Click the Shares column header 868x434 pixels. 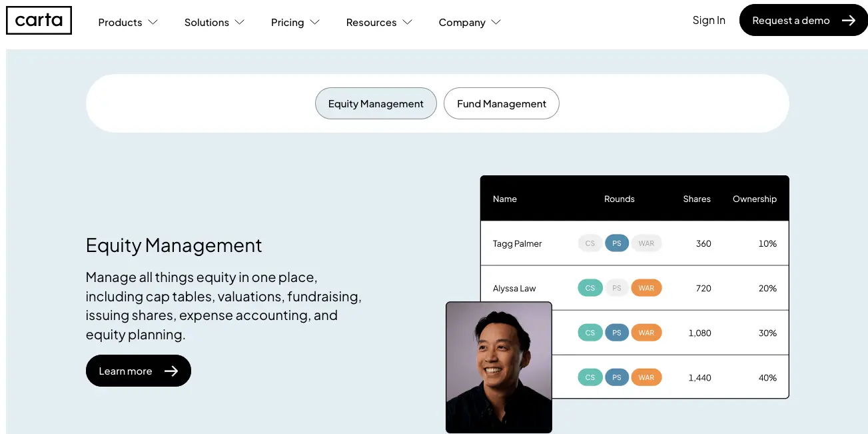pos(697,199)
